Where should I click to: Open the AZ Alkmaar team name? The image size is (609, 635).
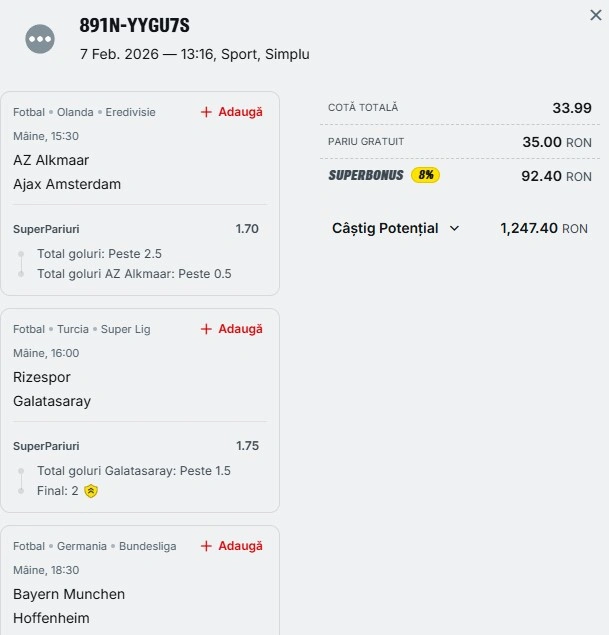pos(51,160)
